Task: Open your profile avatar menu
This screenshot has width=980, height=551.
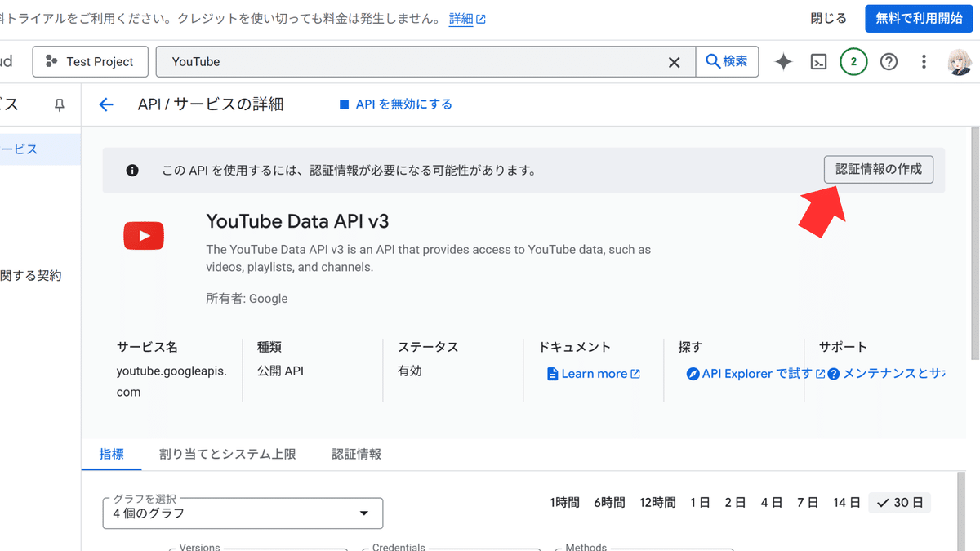Action: [x=960, y=61]
